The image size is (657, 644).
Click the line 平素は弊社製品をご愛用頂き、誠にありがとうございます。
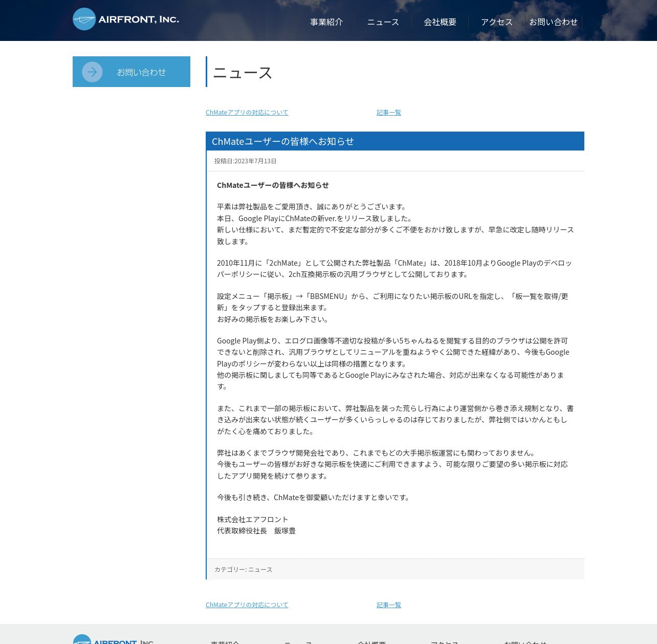(x=313, y=207)
